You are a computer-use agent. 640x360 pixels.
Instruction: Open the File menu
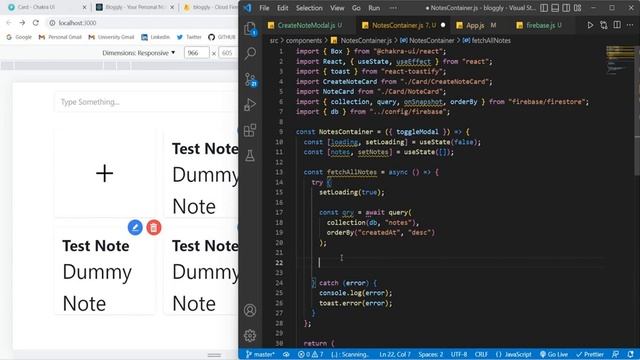[264, 8]
